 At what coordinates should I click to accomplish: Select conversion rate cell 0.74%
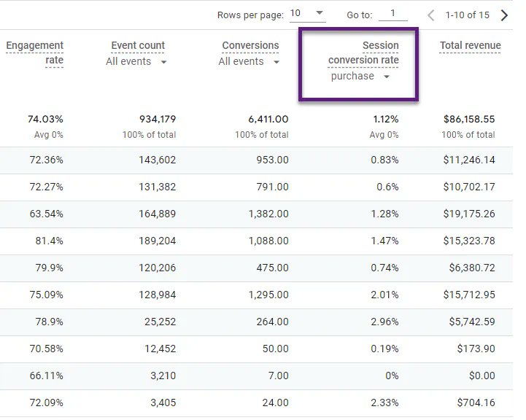click(384, 268)
